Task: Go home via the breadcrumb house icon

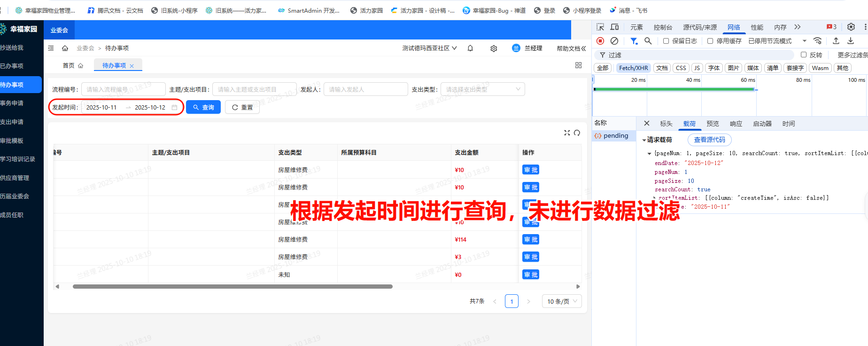Action: pyautogui.click(x=65, y=48)
